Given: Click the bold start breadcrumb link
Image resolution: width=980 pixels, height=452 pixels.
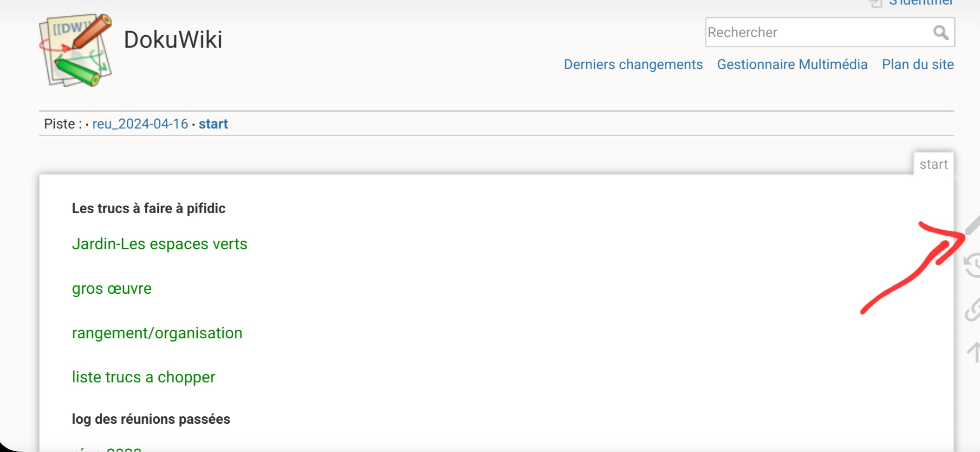Looking at the screenshot, I should [x=213, y=124].
